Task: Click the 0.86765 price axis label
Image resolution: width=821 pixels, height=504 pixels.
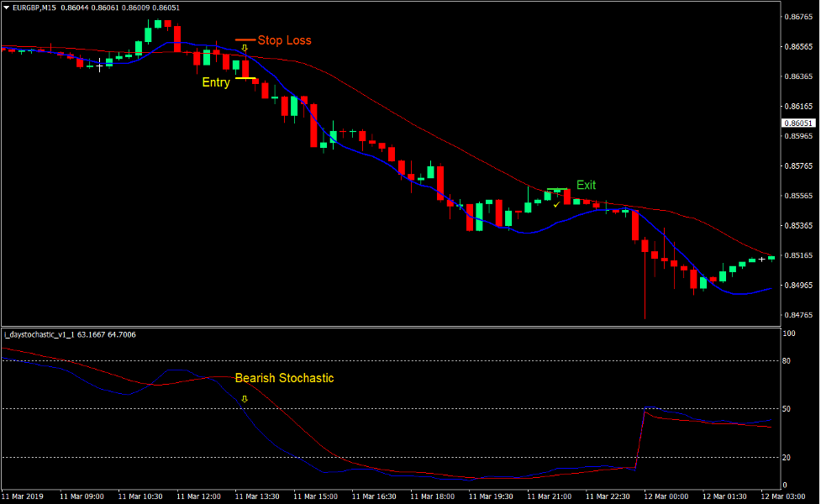Action: click(x=798, y=17)
